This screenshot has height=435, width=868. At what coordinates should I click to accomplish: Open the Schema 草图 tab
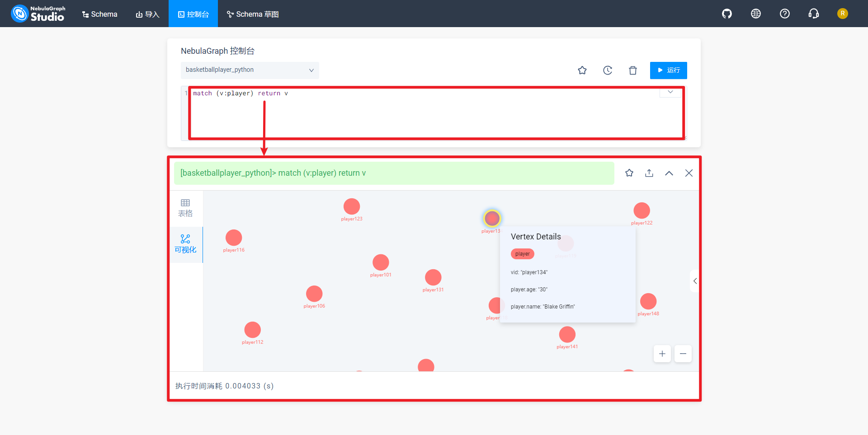pyautogui.click(x=253, y=14)
